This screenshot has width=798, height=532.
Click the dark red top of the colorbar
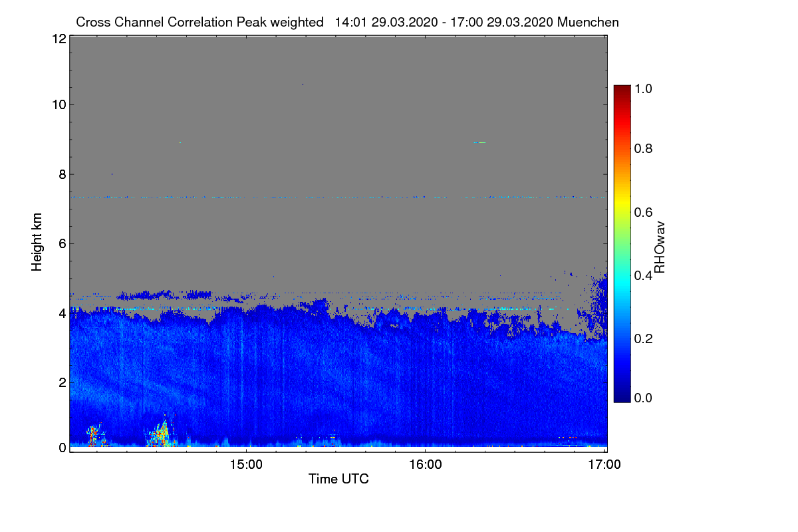coord(622,90)
